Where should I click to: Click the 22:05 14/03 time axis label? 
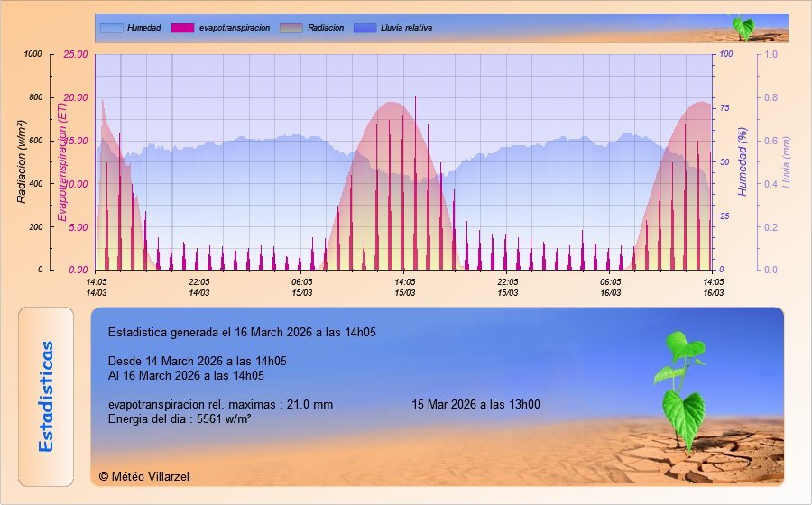199,287
